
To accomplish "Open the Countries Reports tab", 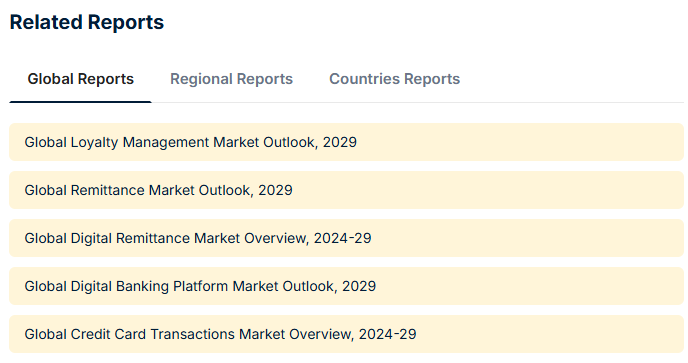I will coord(394,79).
